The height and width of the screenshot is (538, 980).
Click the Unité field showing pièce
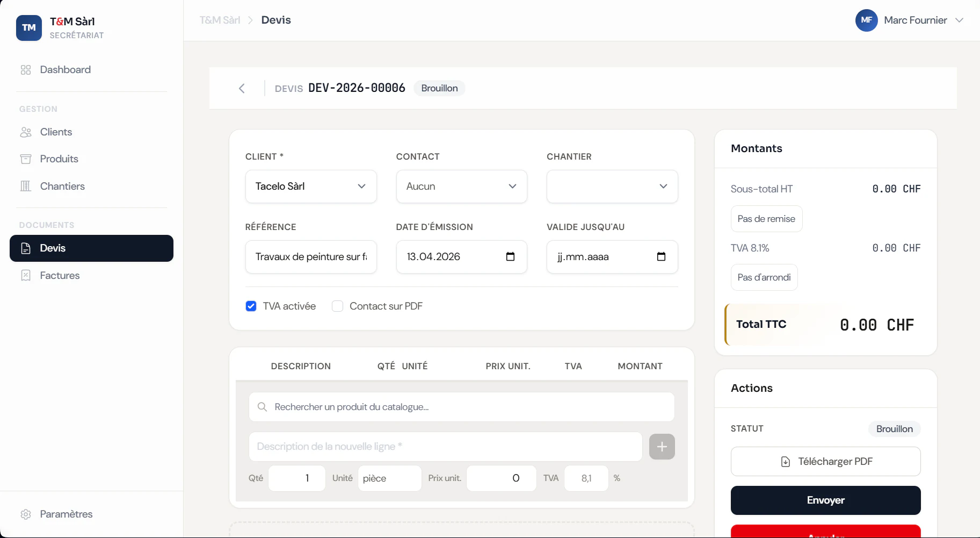point(390,478)
